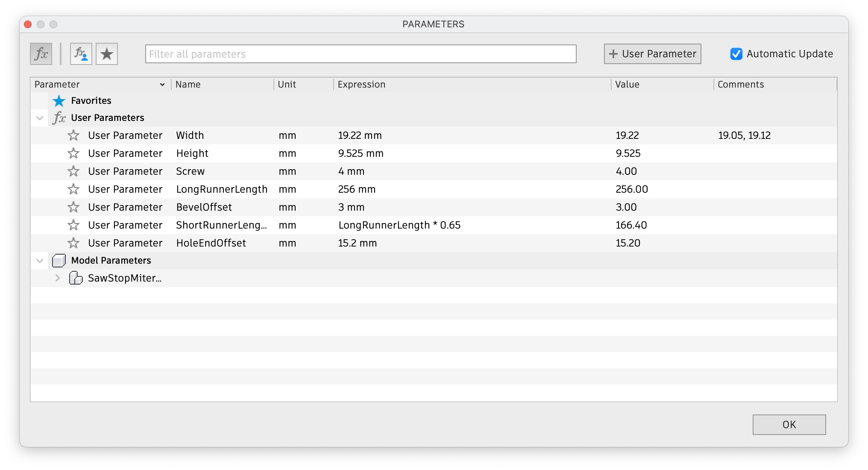Click the SawStopMiter component icon
The width and height of the screenshot is (868, 470).
pyautogui.click(x=76, y=278)
